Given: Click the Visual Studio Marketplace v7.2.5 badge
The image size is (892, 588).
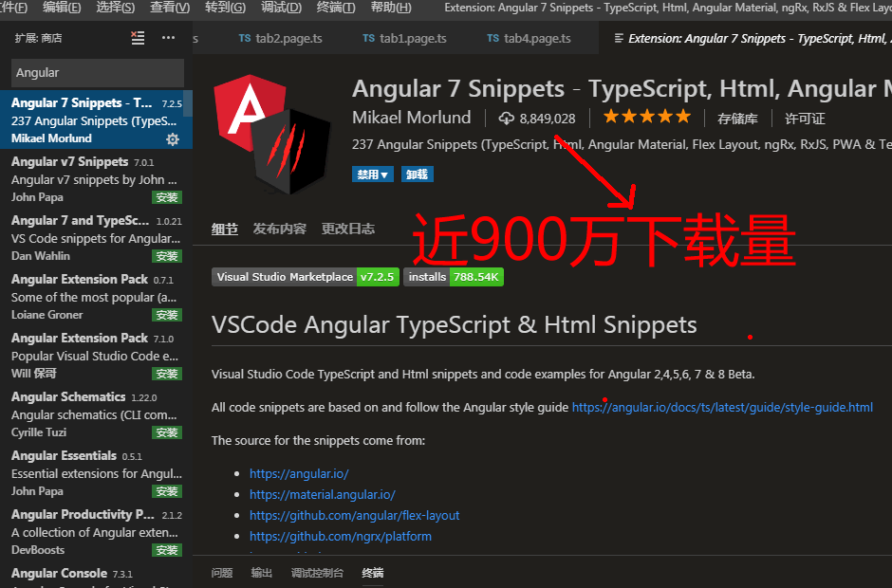Looking at the screenshot, I should tap(306, 277).
